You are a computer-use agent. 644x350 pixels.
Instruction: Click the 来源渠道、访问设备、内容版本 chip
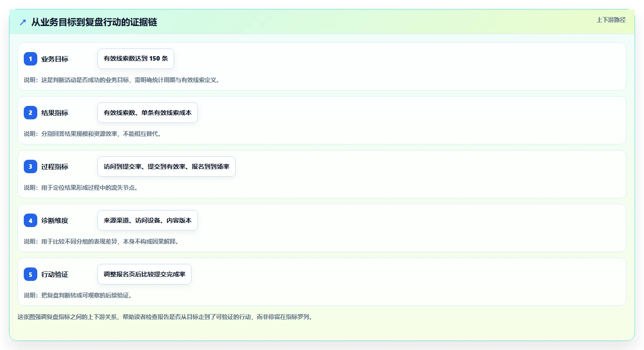[x=148, y=220]
